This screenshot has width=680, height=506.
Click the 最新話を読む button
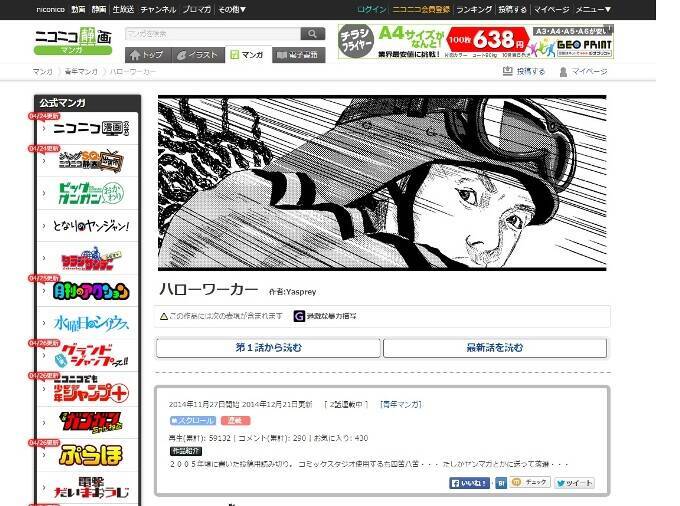click(494, 347)
